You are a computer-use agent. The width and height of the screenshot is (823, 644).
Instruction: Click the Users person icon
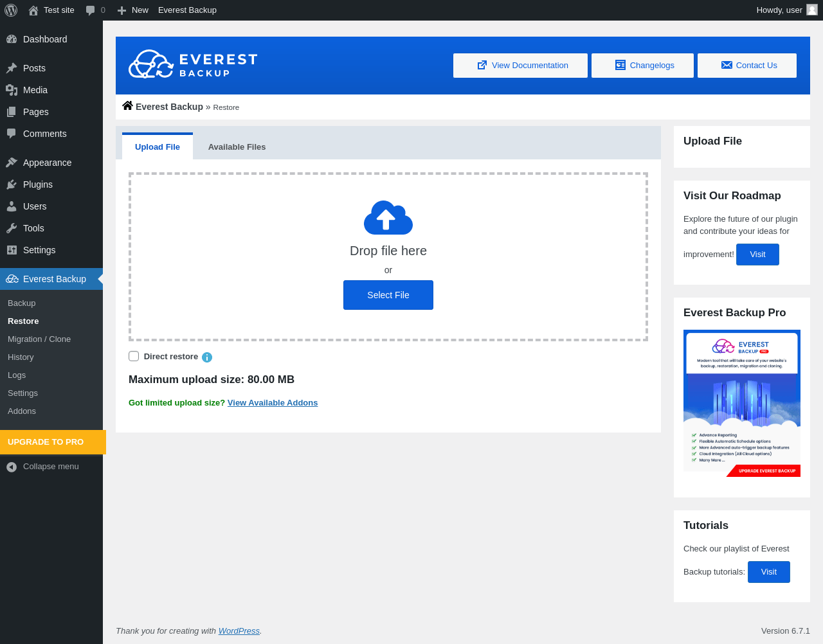coord(12,206)
